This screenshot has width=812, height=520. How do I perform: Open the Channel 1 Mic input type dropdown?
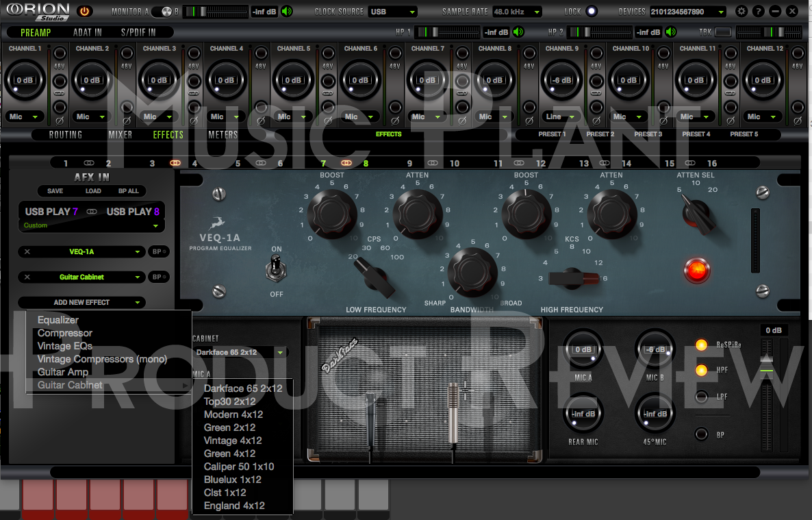pyautogui.click(x=25, y=116)
